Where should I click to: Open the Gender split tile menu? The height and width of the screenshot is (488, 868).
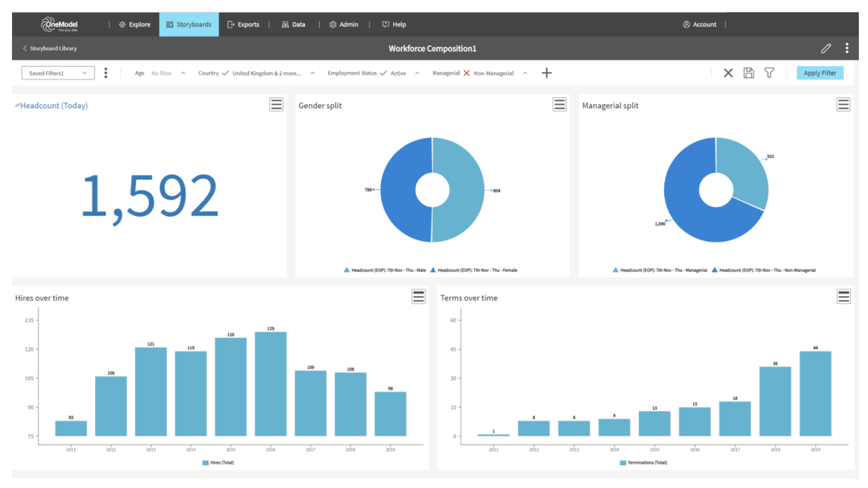pos(560,105)
